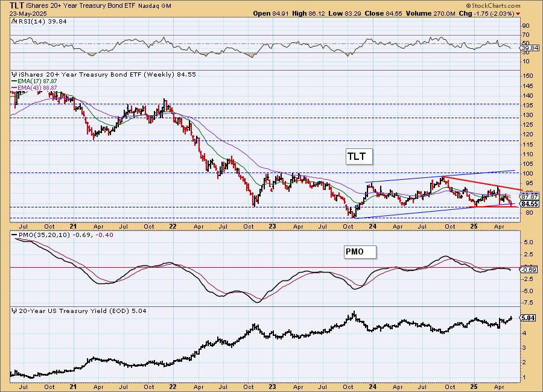Click the 'Chg -1.75 (-2.03%)' value
This screenshot has width=543, height=392.
[486, 13]
